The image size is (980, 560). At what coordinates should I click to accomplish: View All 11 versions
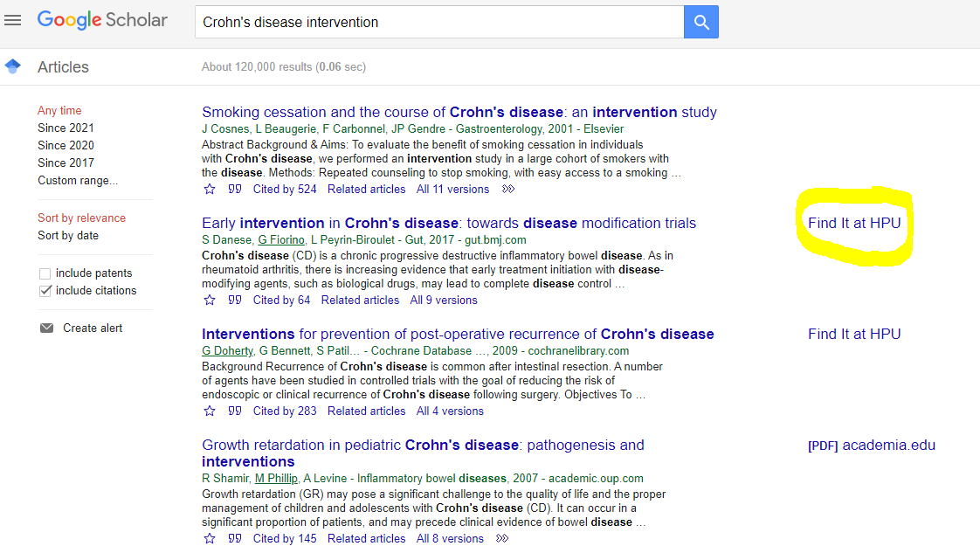click(452, 189)
